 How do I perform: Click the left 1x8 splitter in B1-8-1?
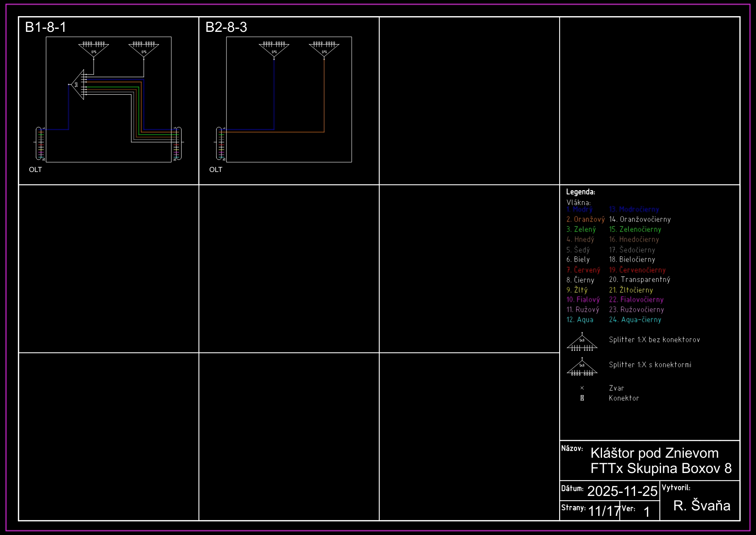[94, 50]
